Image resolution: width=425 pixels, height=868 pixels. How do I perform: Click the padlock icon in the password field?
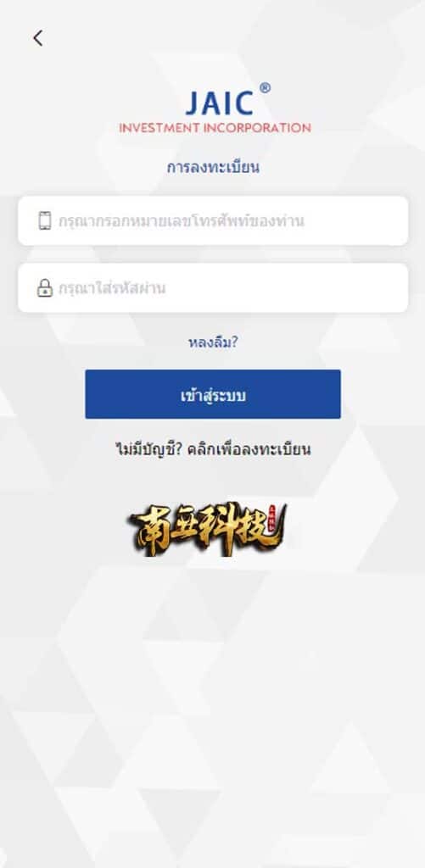45,288
